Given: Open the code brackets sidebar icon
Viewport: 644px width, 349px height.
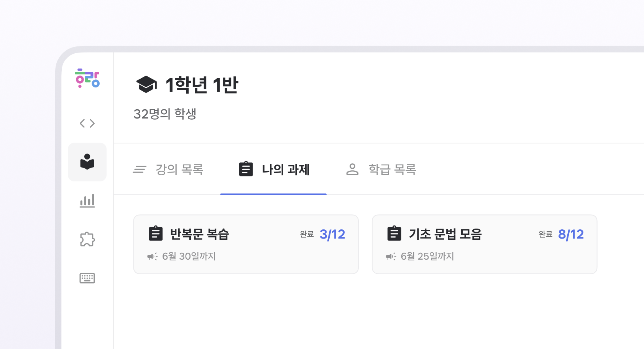Looking at the screenshot, I should [87, 123].
